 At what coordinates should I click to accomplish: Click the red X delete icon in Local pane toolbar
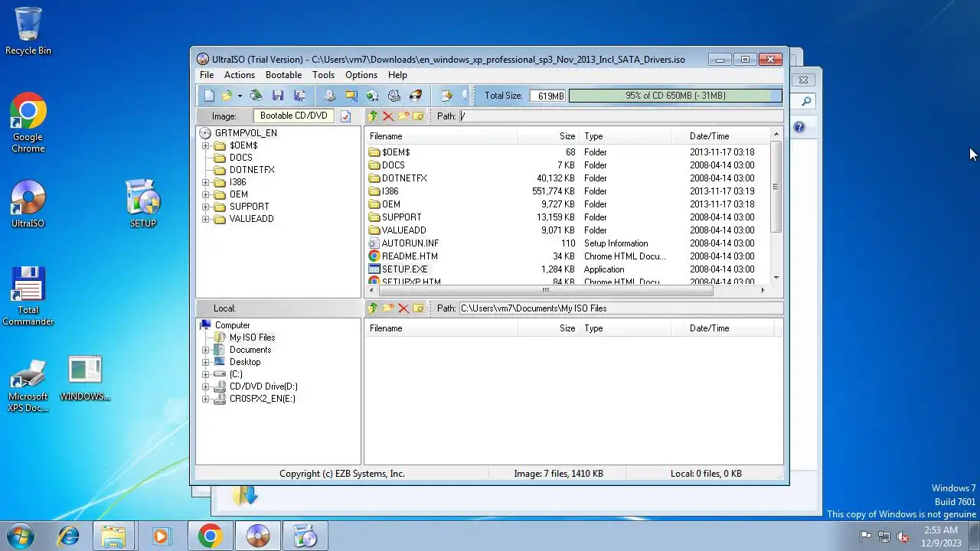click(403, 308)
